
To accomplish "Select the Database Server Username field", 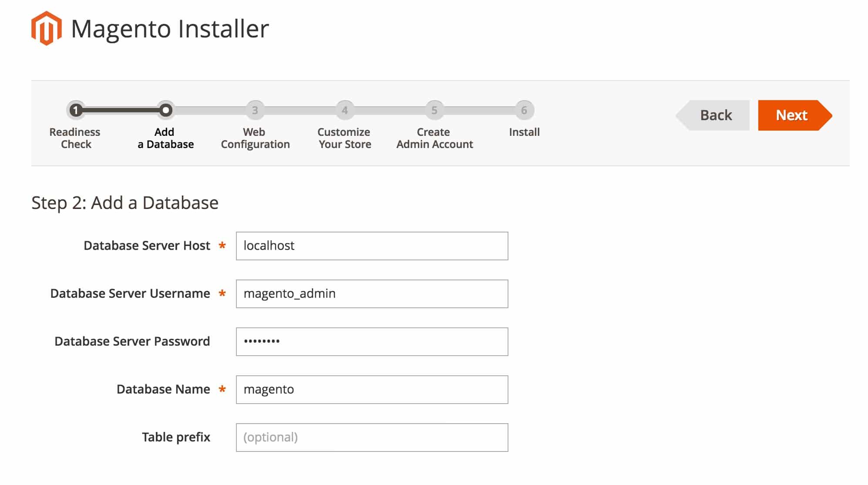I will click(371, 293).
